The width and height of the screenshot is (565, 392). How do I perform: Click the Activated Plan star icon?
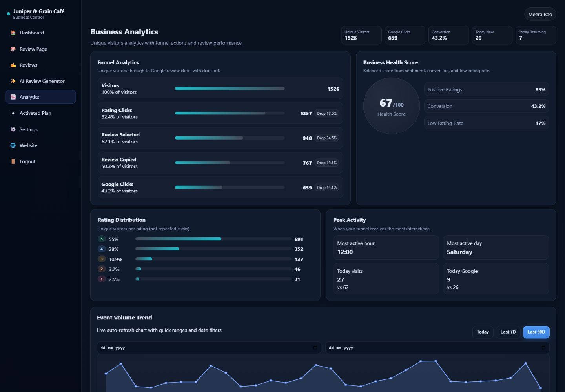point(13,113)
